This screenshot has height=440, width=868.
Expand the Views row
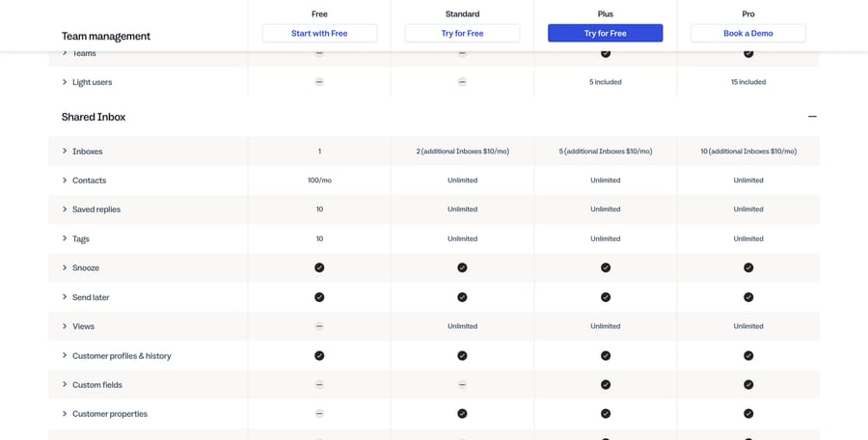(65, 326)
